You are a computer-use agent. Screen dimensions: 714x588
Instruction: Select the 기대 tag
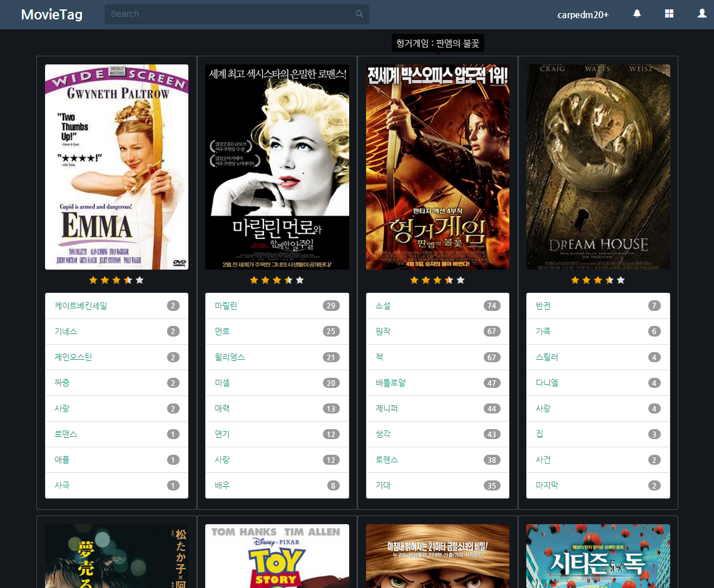[437, 485]
